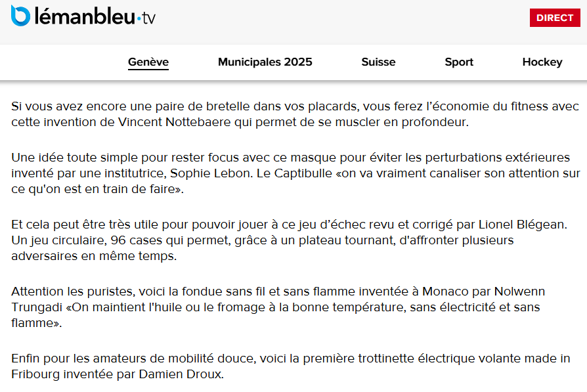Go to the Suisse section
The height and width of the screenshot is (392, 587).
tap(378, 62)
